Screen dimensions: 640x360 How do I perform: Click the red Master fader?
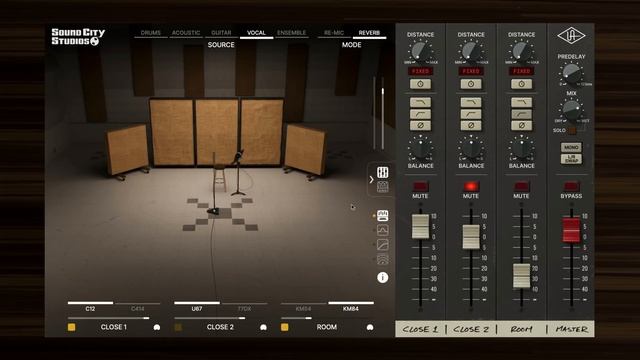[571, 230]
